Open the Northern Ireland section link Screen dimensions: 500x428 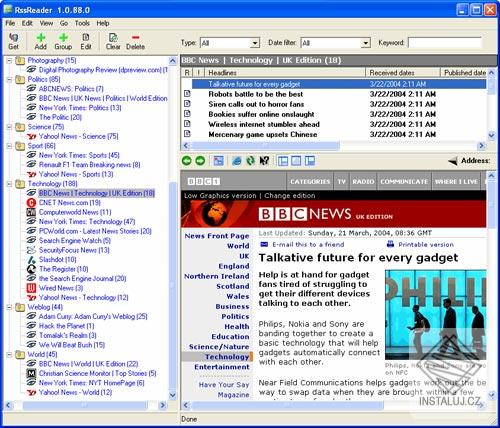(x=217, y=276)
